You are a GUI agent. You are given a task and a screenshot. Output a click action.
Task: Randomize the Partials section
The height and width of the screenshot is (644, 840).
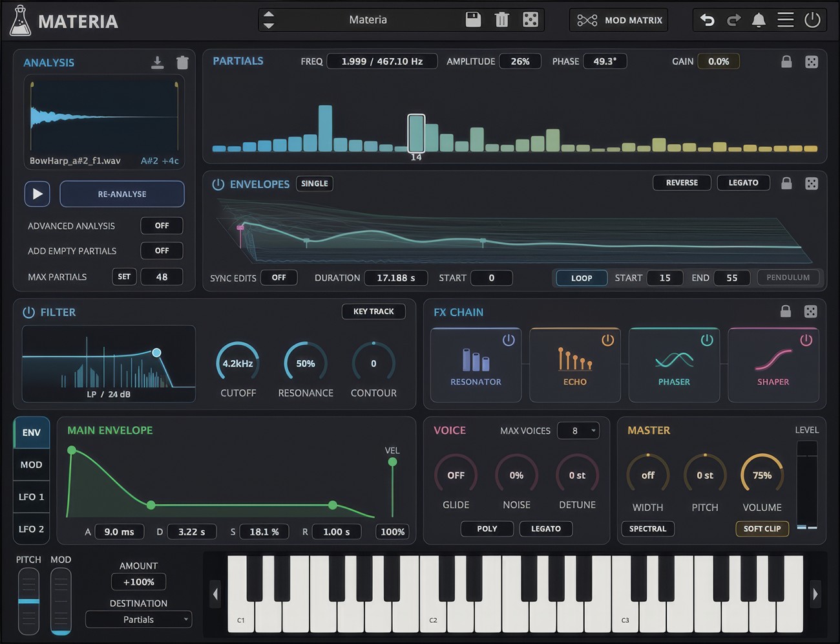click(x=812, y=61)
